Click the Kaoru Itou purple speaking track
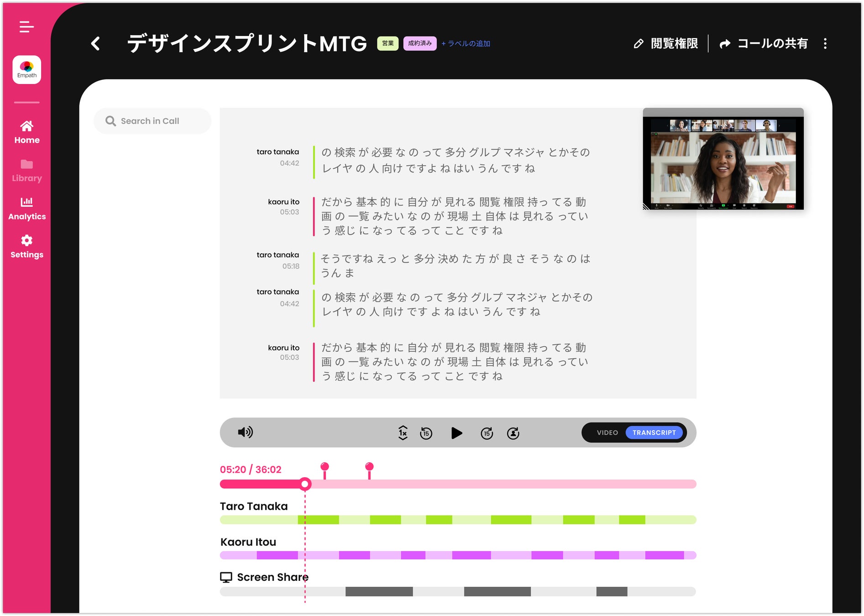 tap(458, 555)
